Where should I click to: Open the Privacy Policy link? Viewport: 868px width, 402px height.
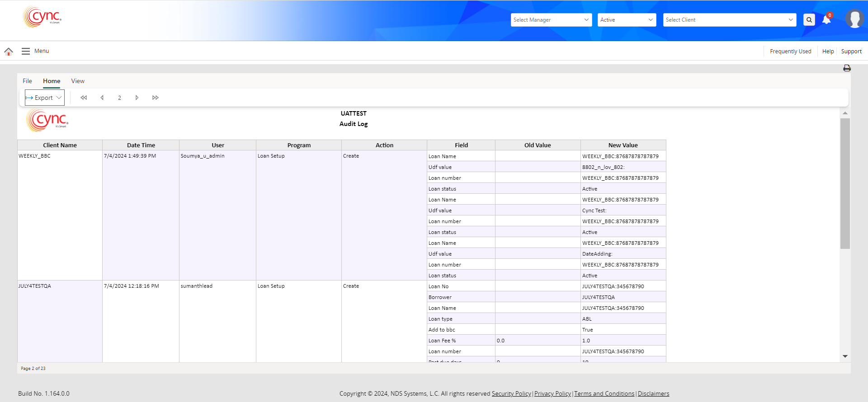tap(552, 394)
